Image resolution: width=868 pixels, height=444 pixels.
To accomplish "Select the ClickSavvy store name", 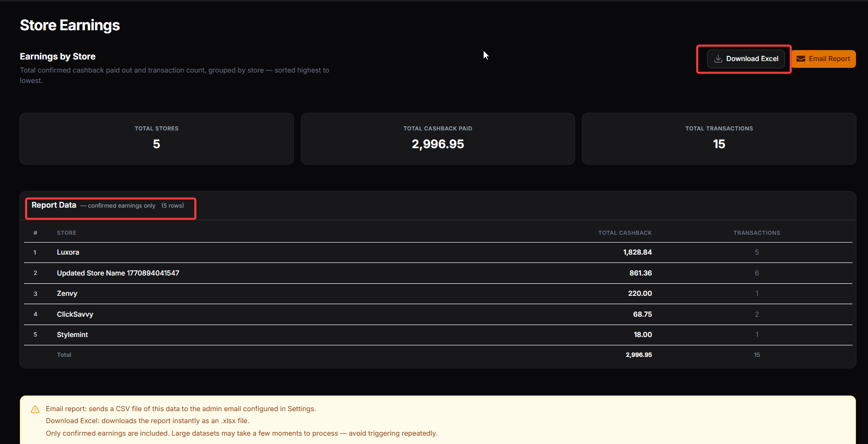I will coord(75,315).
